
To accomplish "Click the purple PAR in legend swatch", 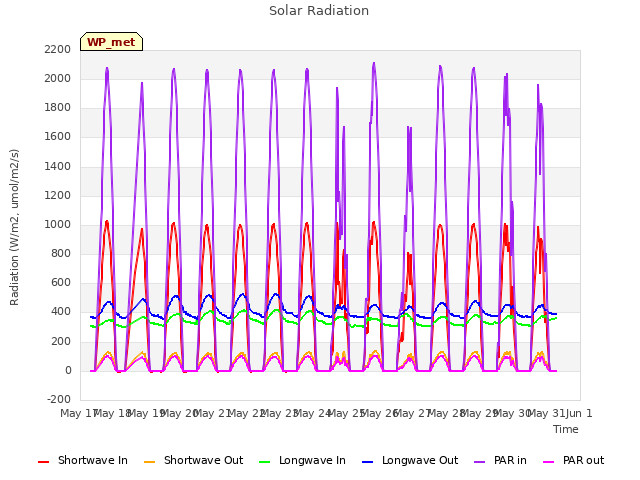I will click(480, 462).
